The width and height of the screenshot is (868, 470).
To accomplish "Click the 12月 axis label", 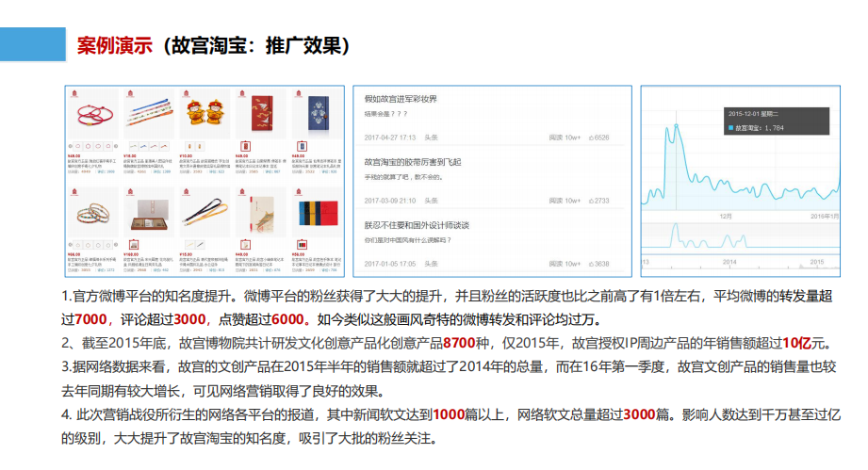I will (x=726, y=217).
